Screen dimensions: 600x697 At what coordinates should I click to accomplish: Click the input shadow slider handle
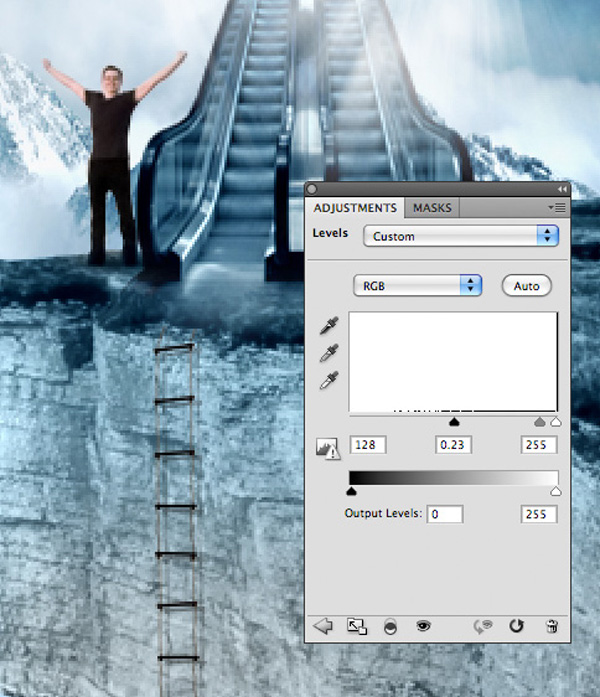[454, 422]
